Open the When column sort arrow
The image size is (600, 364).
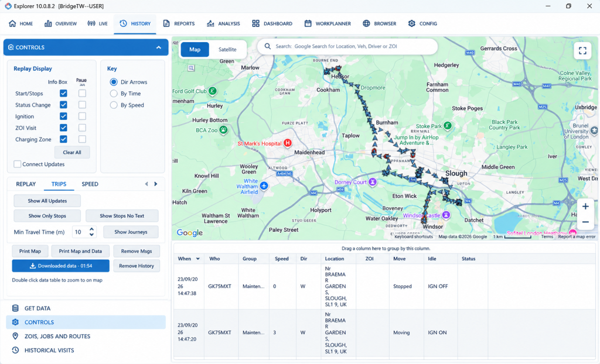click(x=198, y=259)
